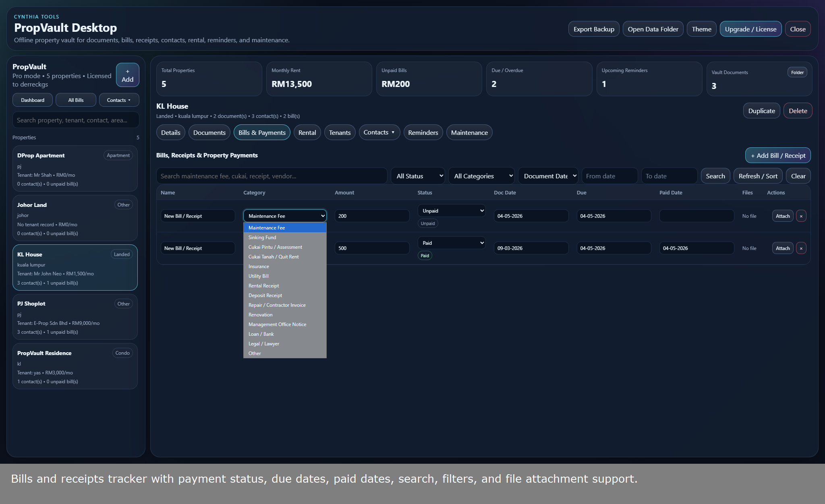Add a new property with + Add
This screenshot has width=825, height=504.
(x=127, y=75)
